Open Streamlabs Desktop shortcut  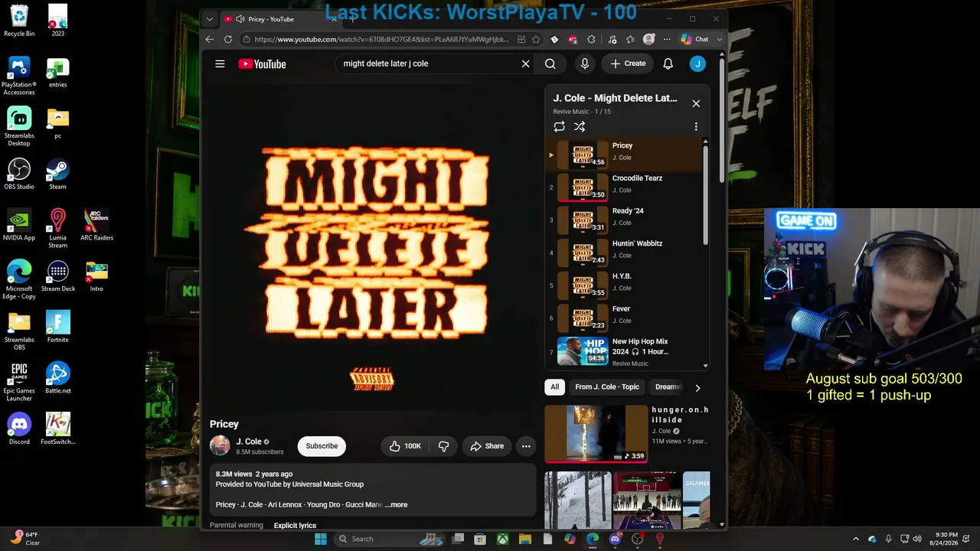[x=19, y=126]
